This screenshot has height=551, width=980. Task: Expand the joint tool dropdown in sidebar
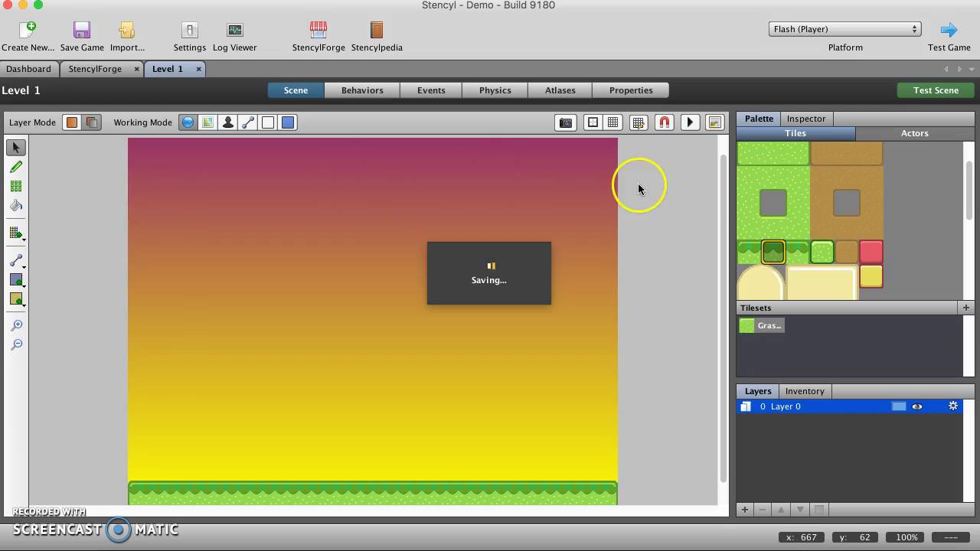16,261
